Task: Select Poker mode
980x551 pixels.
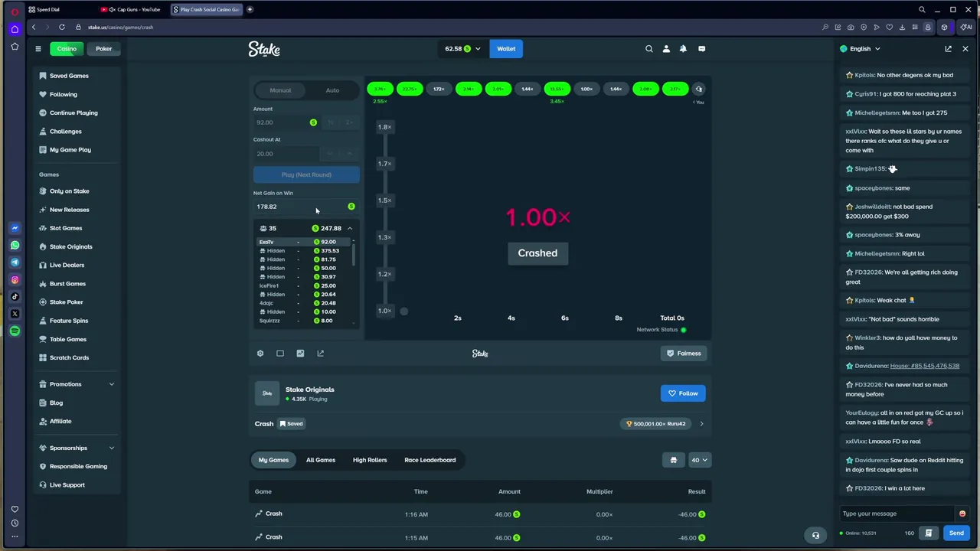Action: coord(103,49)
